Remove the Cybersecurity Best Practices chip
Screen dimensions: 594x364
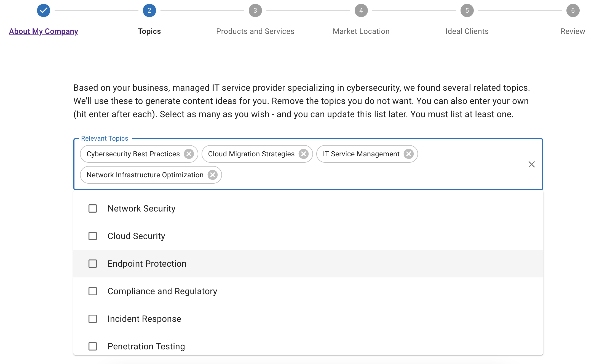pyautogui.click(x=189, y=154)
